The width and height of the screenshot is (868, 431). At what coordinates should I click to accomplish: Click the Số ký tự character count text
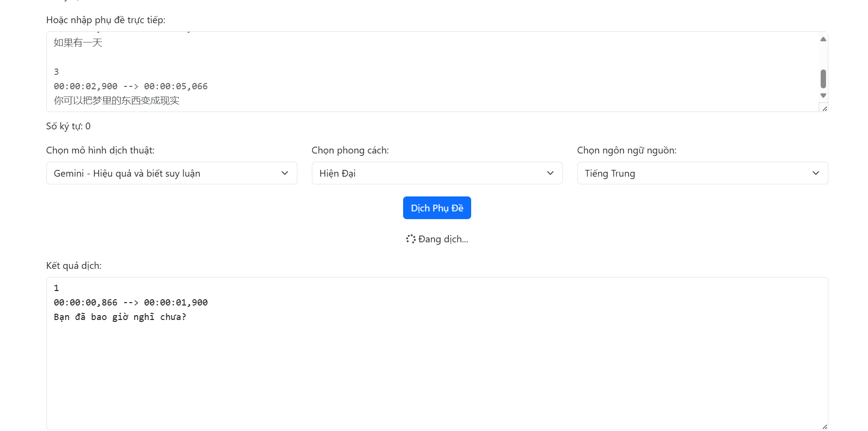click(68, 126)
